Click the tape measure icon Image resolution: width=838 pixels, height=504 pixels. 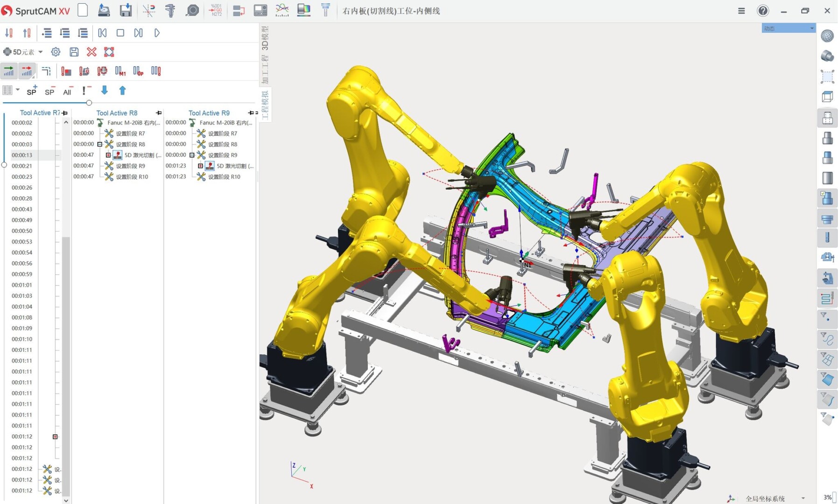tap(192, 10)
